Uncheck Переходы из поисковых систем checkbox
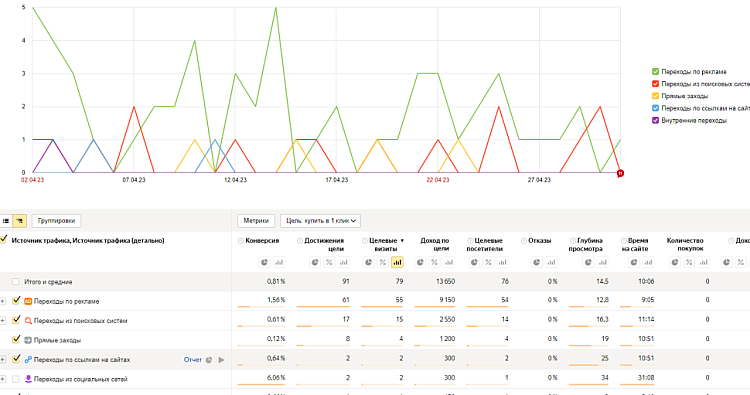This screenshot has width=750, height=395. click(x=16, y=319)
